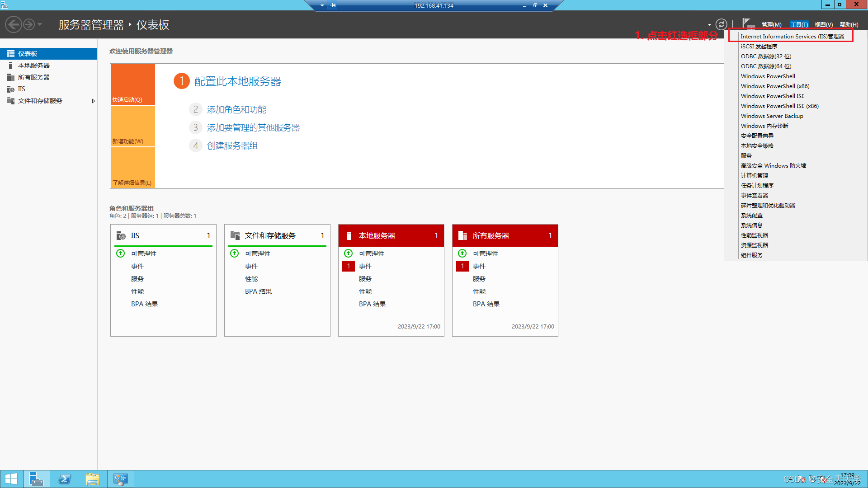The height and width of the screenshot is (488, 868).
Task: Expand 文件和存储服务 sidebar arrow
Action: click(93, 101)
